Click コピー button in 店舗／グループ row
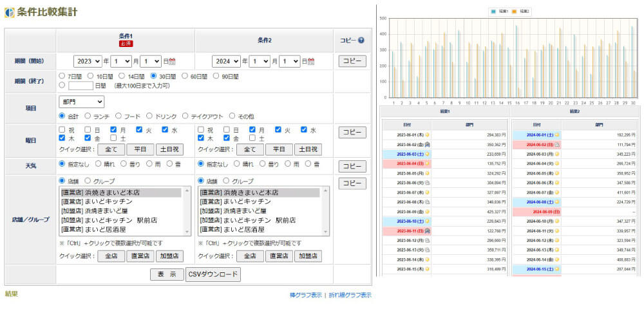644x309 pixels. click(352, 183)
